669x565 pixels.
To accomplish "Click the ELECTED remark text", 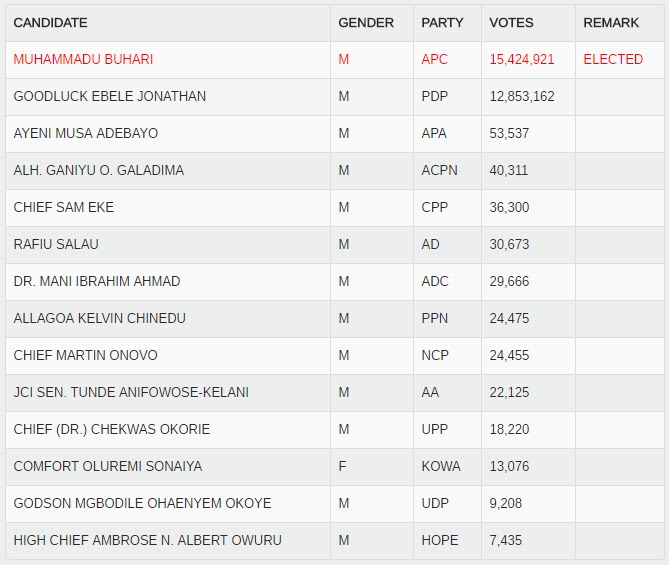I will (x=613, y=59).
